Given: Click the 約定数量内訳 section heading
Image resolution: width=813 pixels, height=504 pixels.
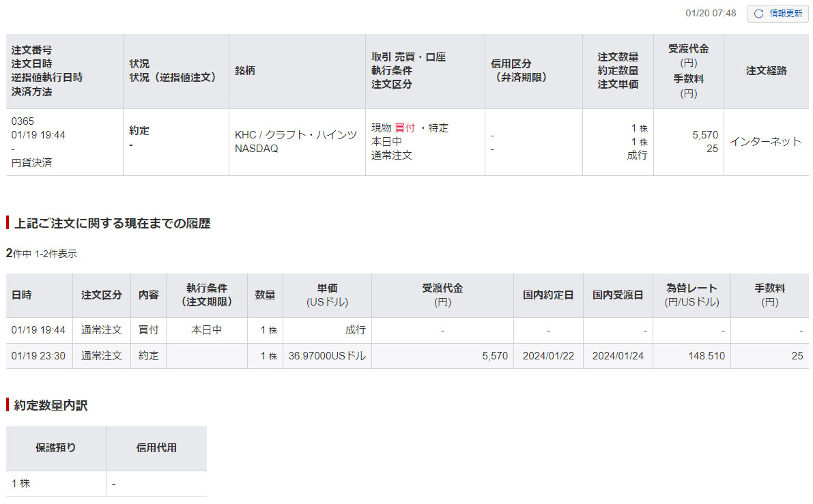Looking at the screenshot, I should click(51, 406).
